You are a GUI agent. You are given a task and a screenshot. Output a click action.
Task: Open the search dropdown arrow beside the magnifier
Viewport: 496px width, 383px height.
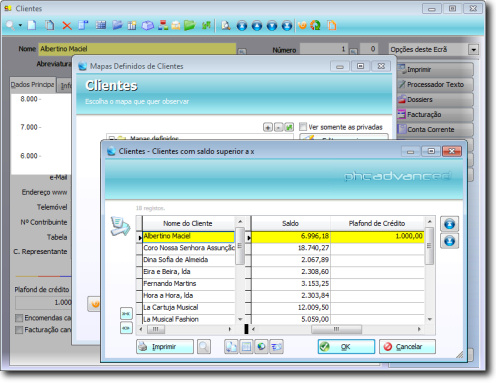[20, 25]
